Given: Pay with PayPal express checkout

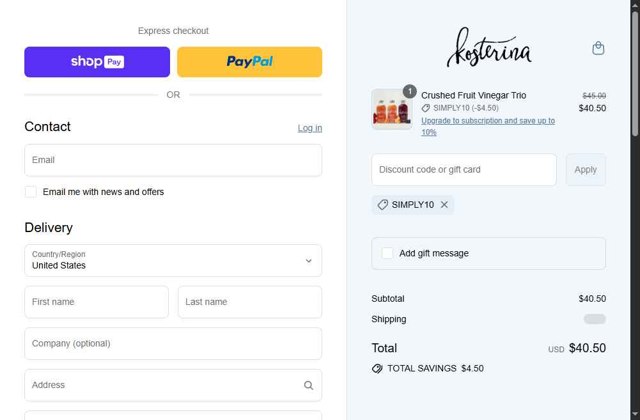Looking at the screenshot, I should click(249, 62).
